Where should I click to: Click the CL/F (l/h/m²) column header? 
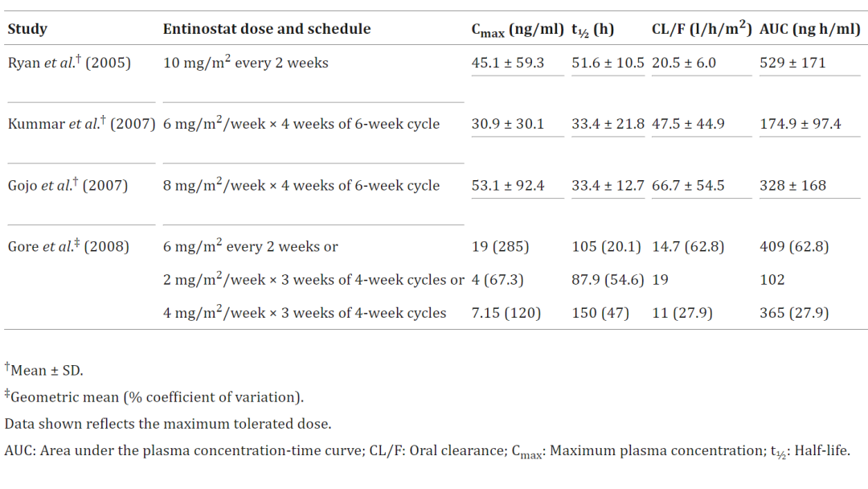(x=701, y=30)
